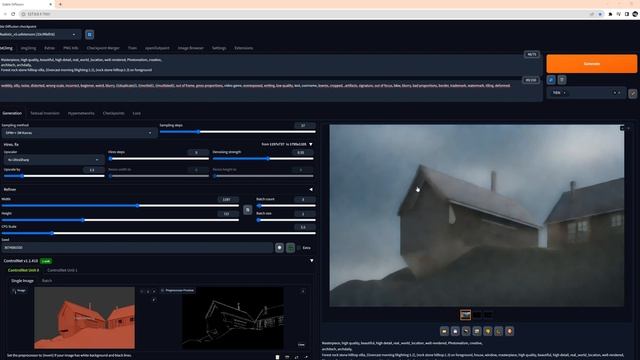Image resolution: width=640 pixels, height=360 pixels.
Task: Open the Extensions tab
Action: point(244,48)
